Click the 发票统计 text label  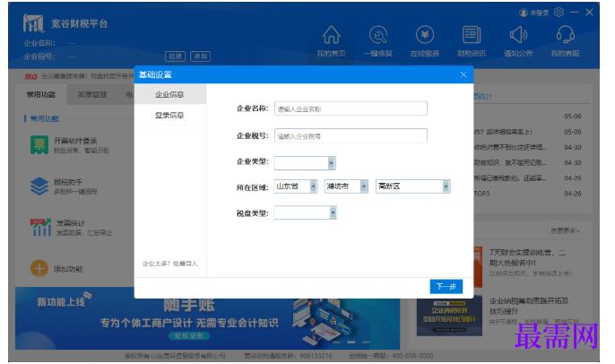[x=71, y=222]
